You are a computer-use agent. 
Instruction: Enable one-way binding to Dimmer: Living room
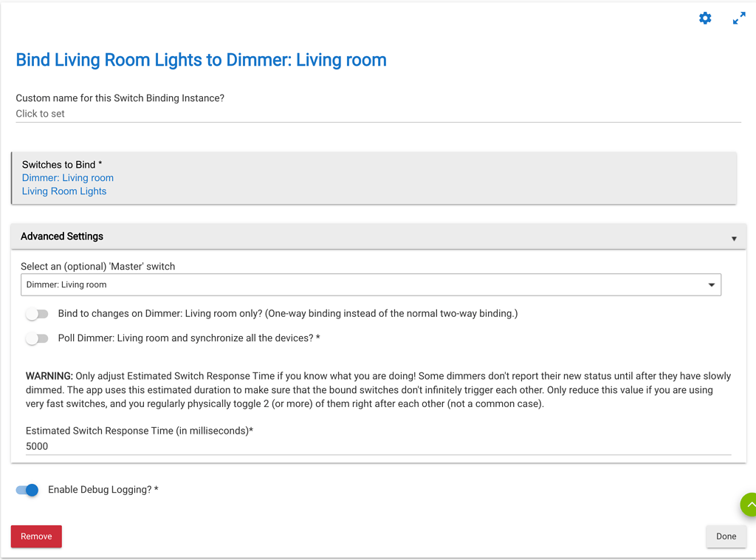point(37,314)
